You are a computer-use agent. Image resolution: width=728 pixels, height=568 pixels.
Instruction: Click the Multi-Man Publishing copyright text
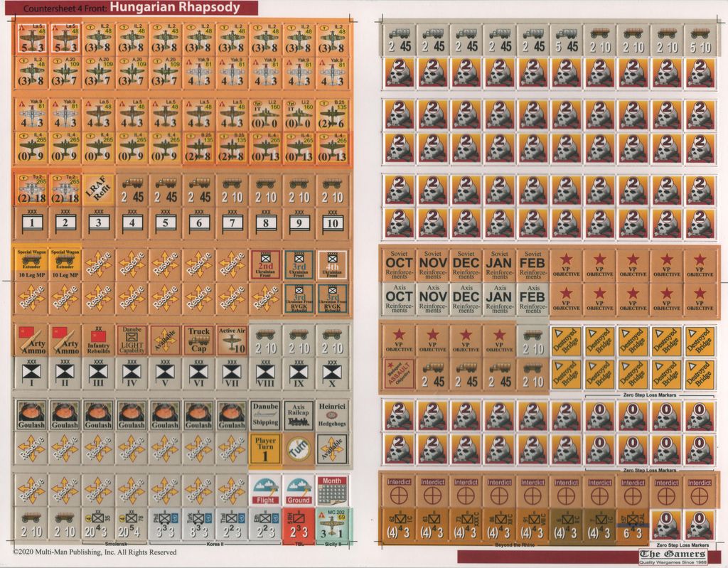(x=95, y=552)
